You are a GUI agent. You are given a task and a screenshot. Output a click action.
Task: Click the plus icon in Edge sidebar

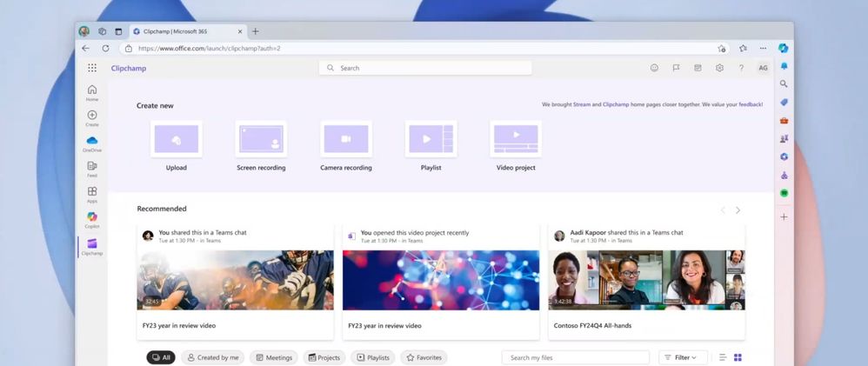point(784,217)
